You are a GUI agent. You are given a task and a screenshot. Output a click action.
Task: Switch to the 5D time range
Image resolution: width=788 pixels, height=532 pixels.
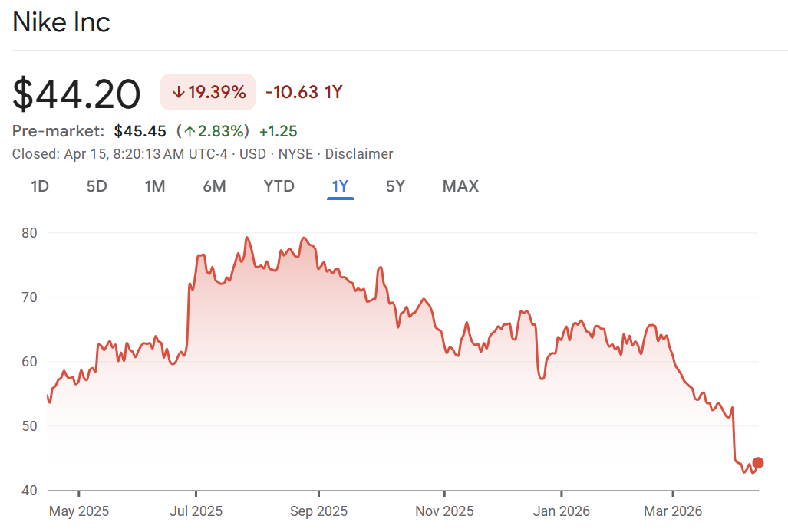pyautogui.click(x=97, y=186)
